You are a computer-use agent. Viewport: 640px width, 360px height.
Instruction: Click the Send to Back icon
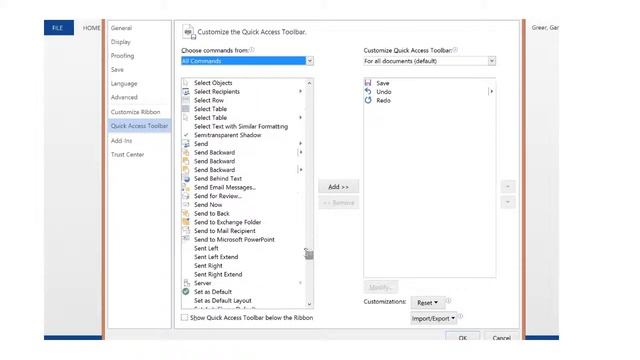point(186,213)
